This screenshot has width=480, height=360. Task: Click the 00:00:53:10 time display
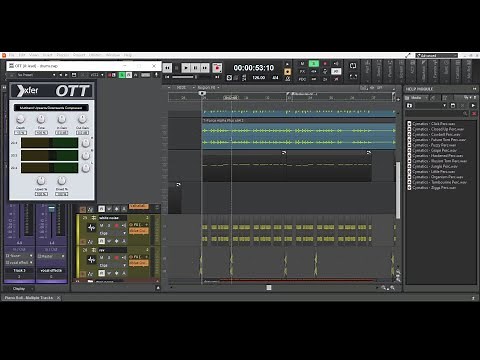(254, 68)
